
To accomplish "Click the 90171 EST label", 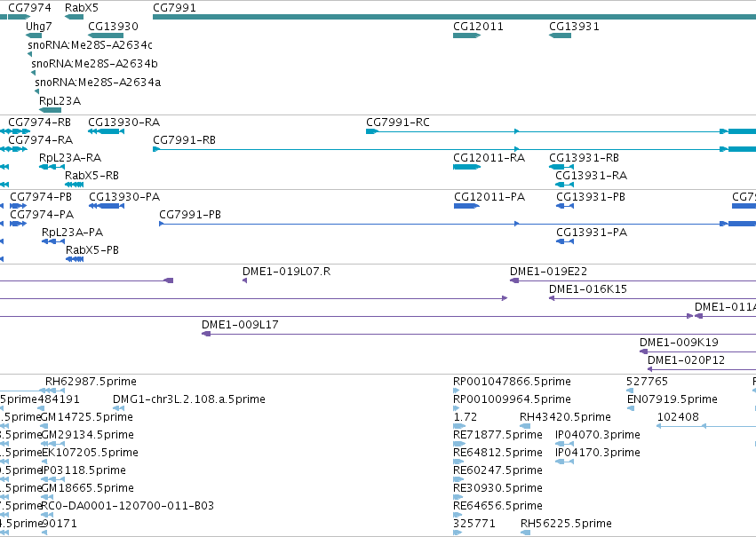I will point(60,524).
